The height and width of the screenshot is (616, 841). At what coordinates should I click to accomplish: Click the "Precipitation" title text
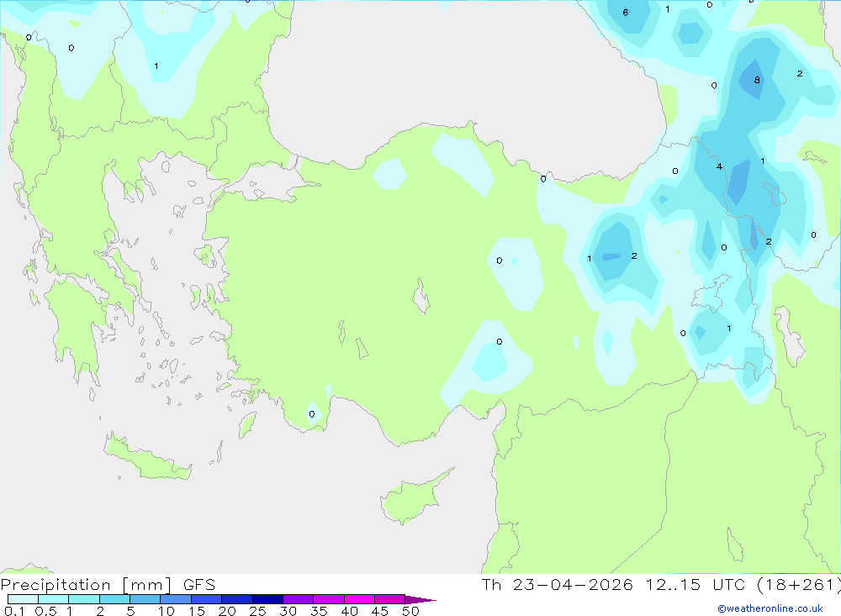pyautogui.click(x=56, y=585)
